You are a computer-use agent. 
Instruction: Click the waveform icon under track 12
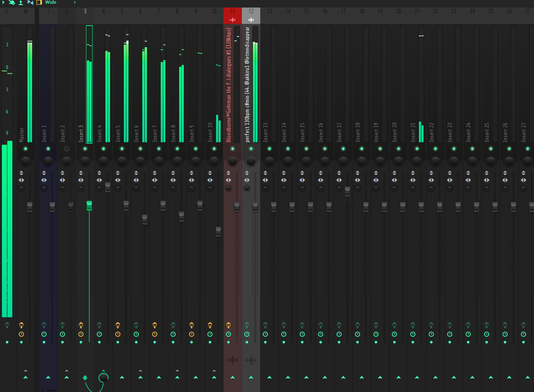point(251,360)
